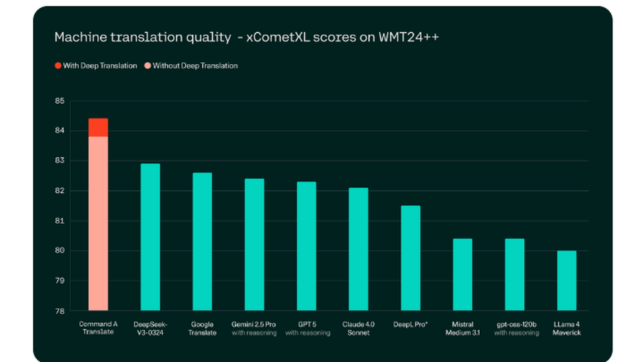
Task: Click the With Deep Translation legend label
Action: pos(100,66)
